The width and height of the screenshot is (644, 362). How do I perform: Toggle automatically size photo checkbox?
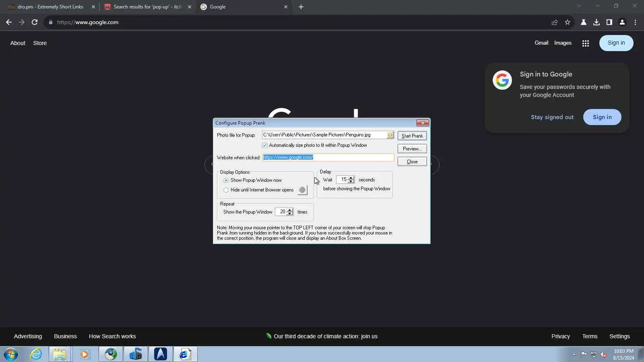(264, 145)
